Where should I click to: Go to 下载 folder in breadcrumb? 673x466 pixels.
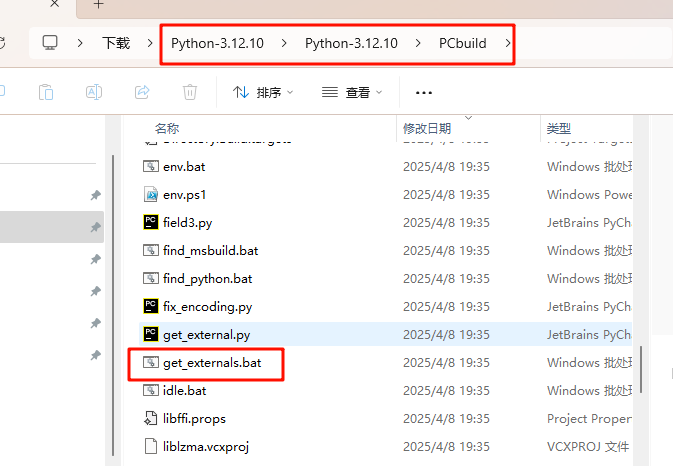(x=116, y=43)
